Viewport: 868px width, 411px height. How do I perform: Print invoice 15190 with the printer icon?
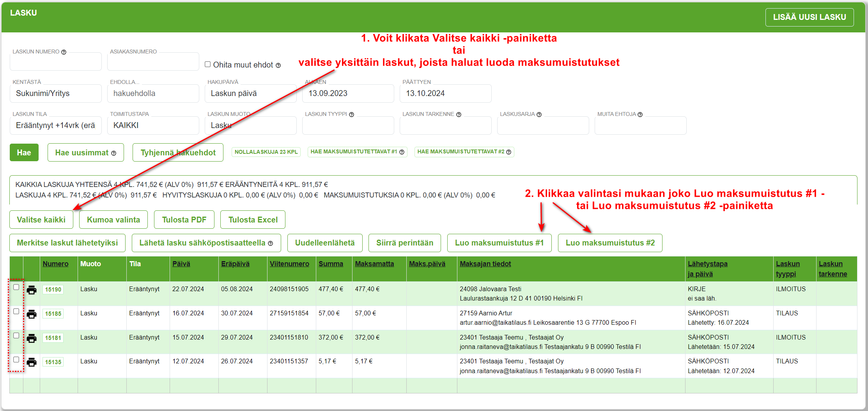pos(32,290)
